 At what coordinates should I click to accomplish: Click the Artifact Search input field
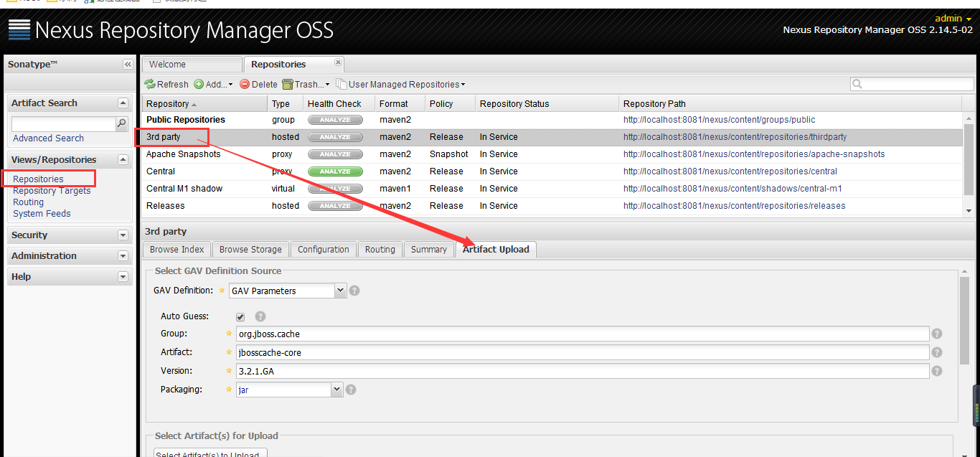63,124
